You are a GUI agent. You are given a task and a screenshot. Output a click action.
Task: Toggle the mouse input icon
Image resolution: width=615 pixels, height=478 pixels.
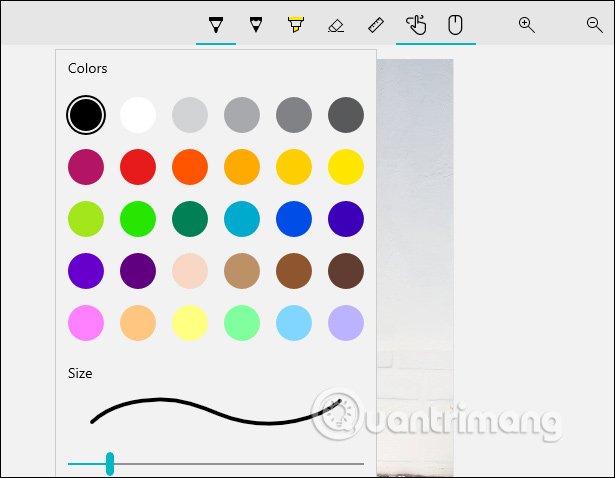click(x=455, y=24)
